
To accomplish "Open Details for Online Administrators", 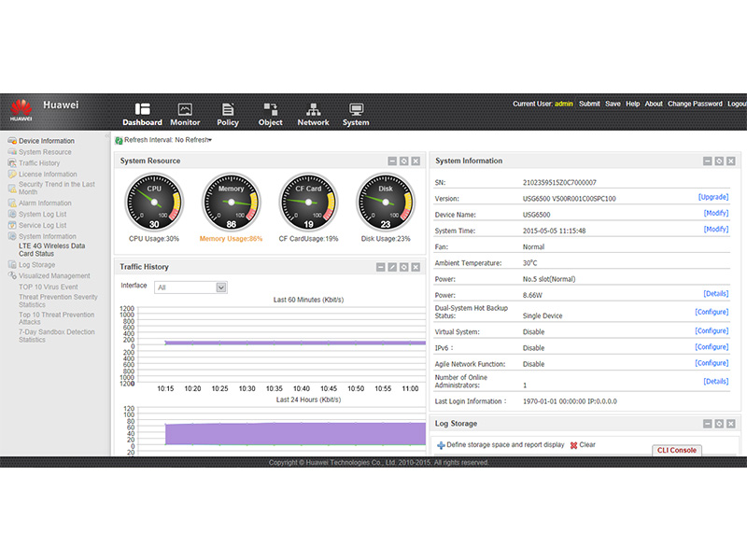I will point(716,381).
